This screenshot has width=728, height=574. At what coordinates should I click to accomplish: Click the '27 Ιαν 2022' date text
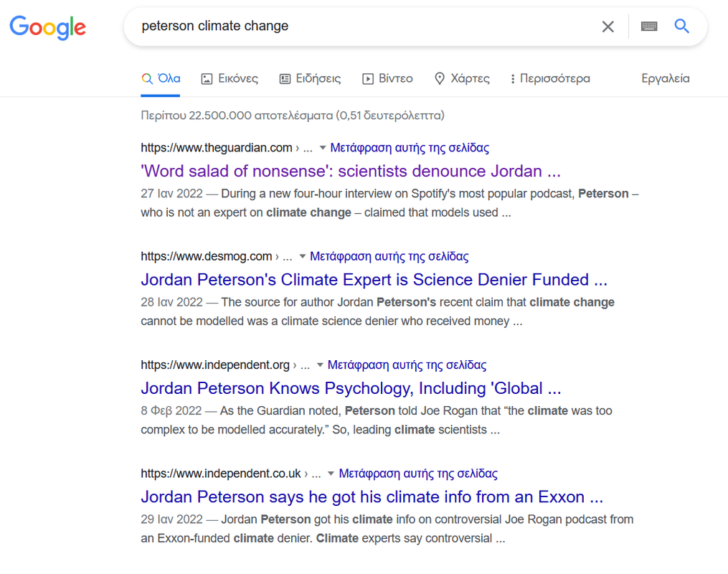pyautogui.click(x=172, y=194)
